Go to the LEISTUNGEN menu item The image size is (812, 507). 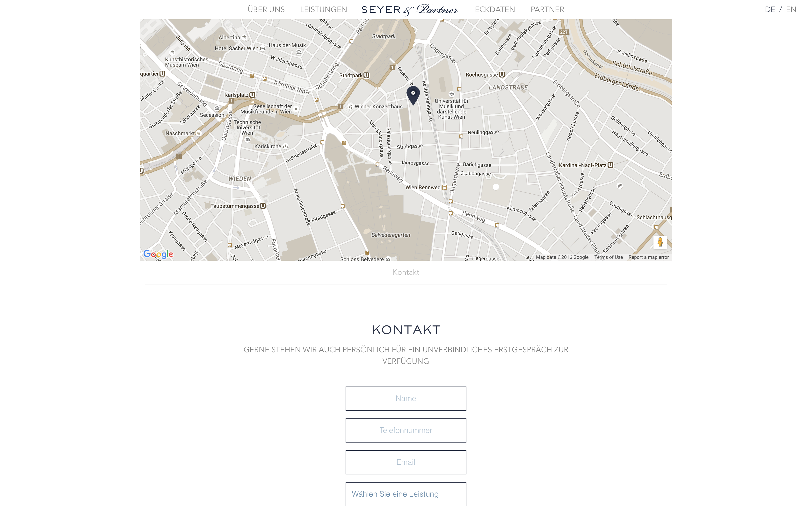pos(323,9)
